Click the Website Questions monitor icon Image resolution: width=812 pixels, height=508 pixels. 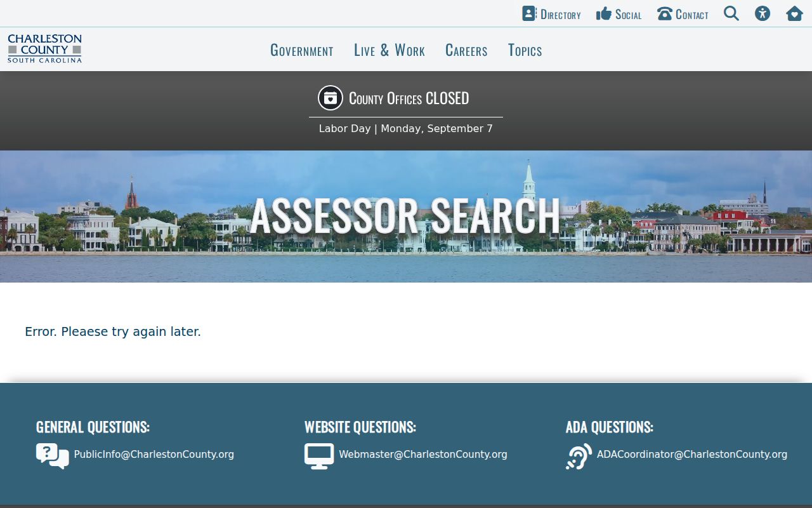click(319, 456)
